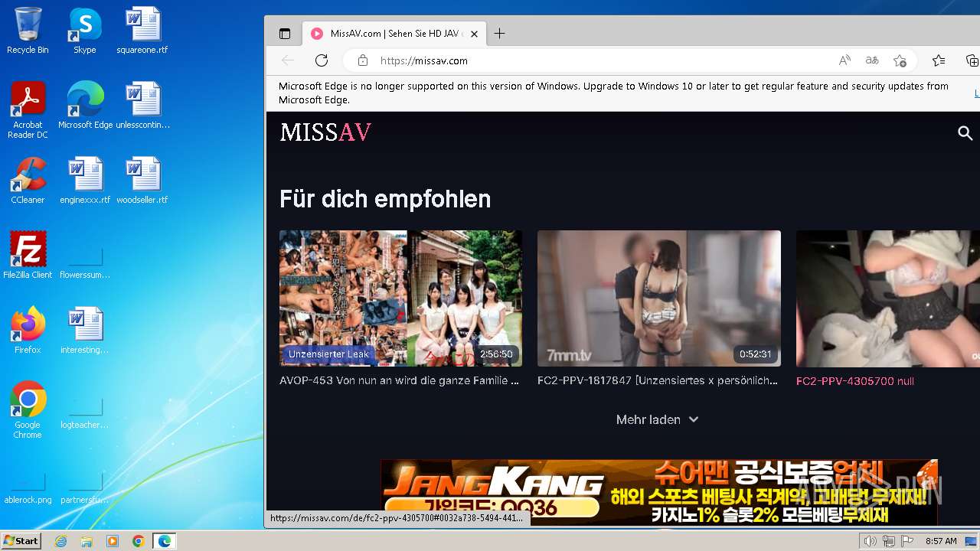Select the MissAV.com tab
This screenshot has width=980, height=551.
pyautogui.click(x=394, y=34)
